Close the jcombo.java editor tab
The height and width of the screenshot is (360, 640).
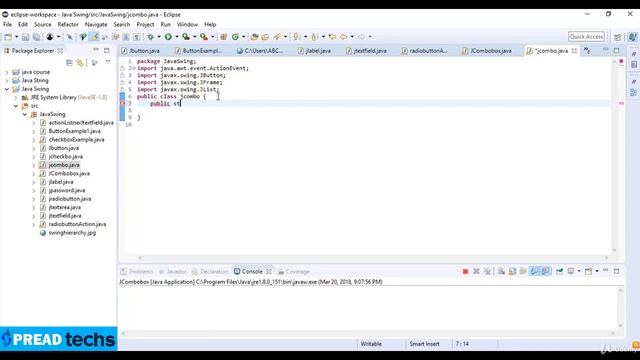tap(574, 51)
